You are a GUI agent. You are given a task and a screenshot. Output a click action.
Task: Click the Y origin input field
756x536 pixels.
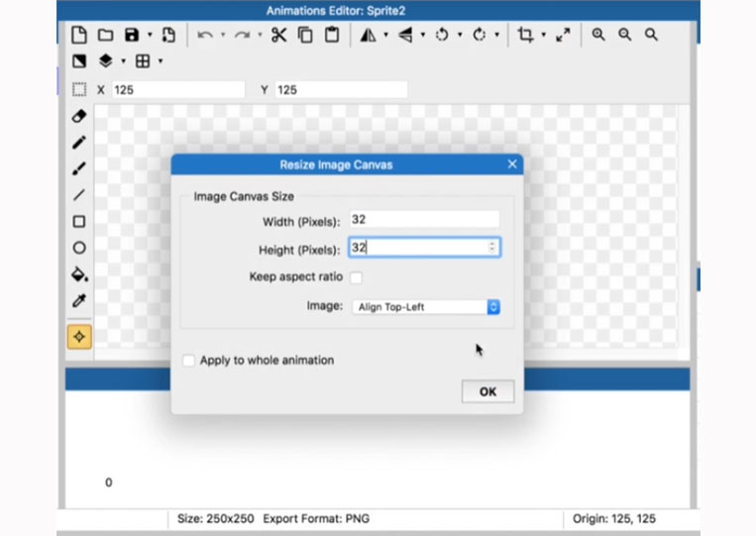(x=342, y=89)
